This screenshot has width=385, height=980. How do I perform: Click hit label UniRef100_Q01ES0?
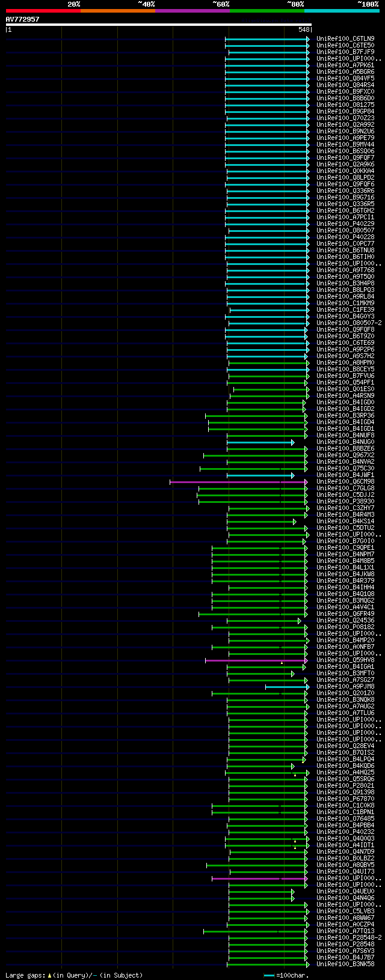coord(345,389)
